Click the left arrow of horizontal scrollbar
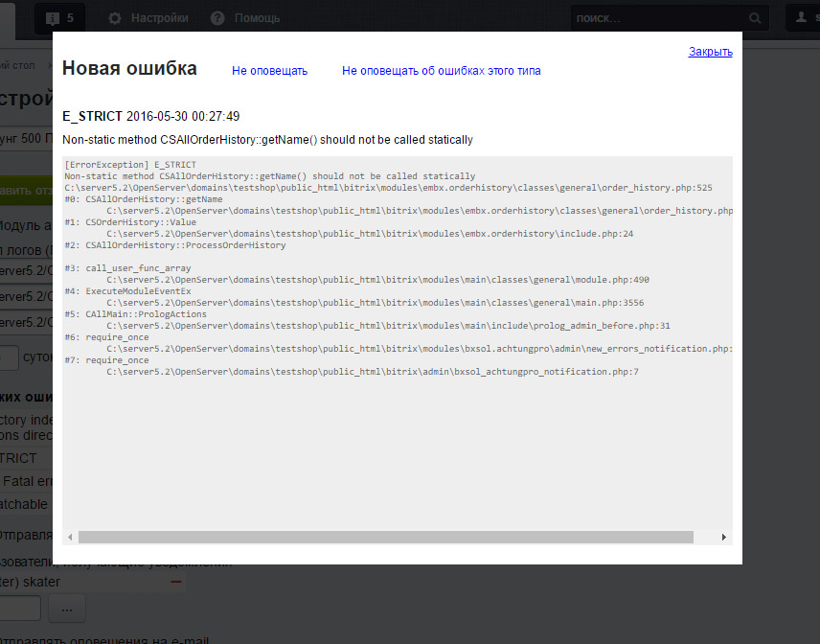 point(70,538)
